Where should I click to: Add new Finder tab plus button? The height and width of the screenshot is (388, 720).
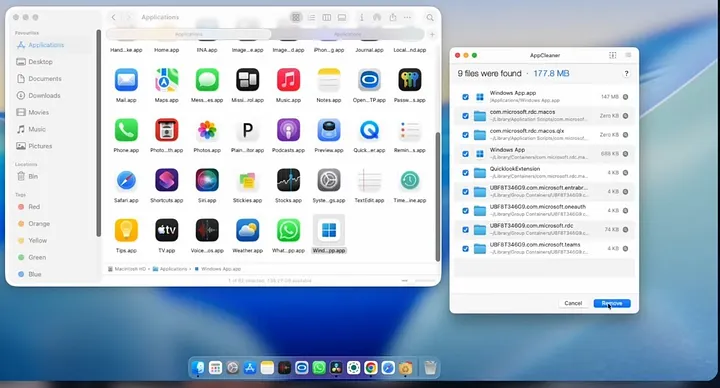pyautogui.click(x=432, y=34)
